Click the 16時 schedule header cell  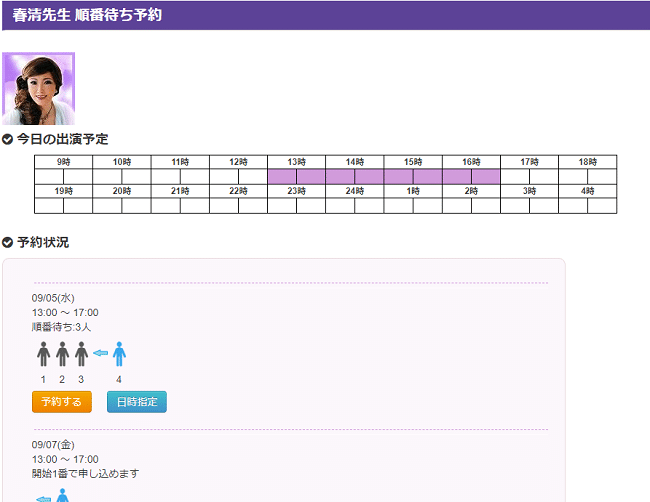tap(471, 162)
